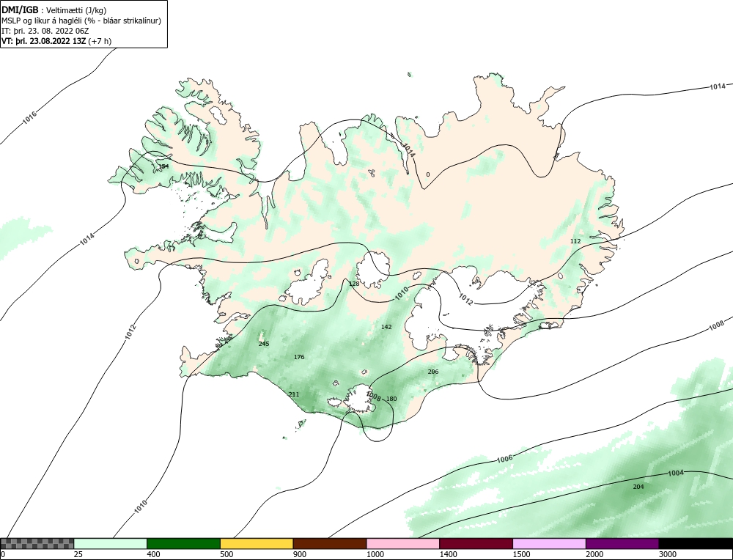The height and width of the screenshot is (560, 733).
Task: Click the CAPE value 154 in the Westfjords
Action: click(163, 166)
